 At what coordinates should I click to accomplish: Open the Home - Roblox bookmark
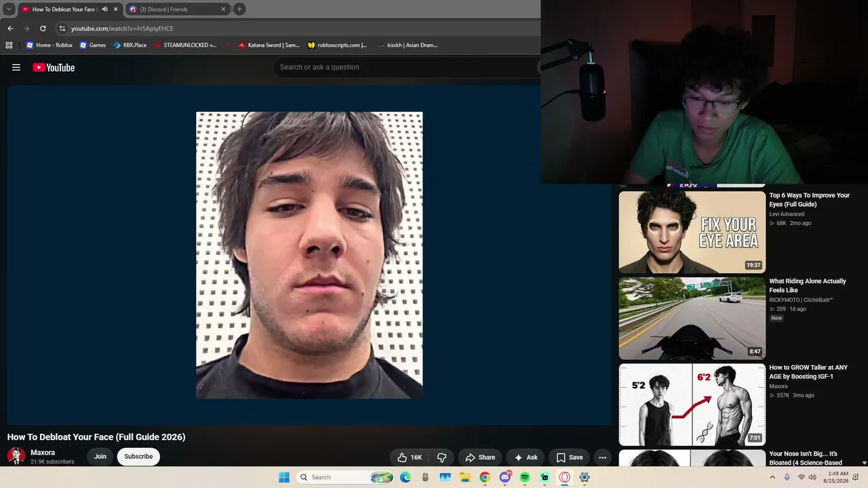tap(49, 45)
